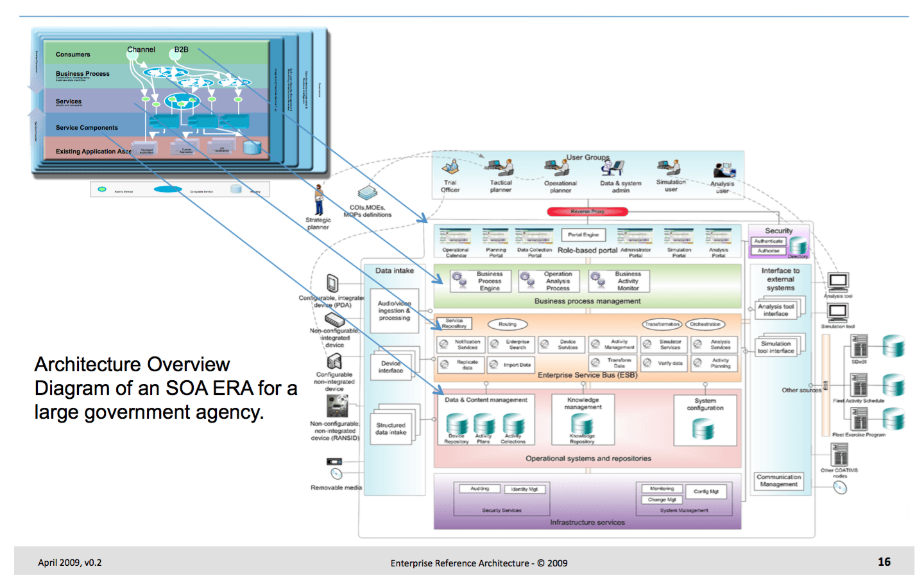Click the Analysis tool interface box
Viewport: 924px width, 578px height.
tap(776, 310)
